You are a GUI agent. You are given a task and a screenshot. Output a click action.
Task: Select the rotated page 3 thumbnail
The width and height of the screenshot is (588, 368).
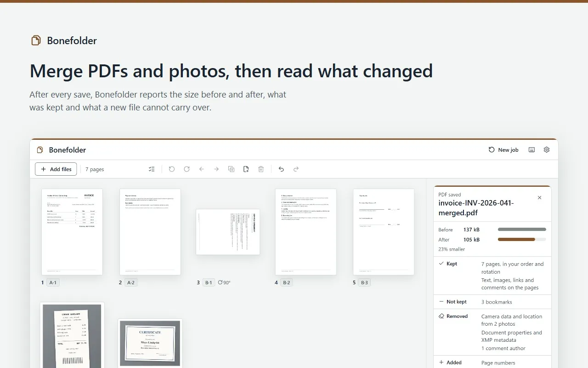[x=228, y=232]
